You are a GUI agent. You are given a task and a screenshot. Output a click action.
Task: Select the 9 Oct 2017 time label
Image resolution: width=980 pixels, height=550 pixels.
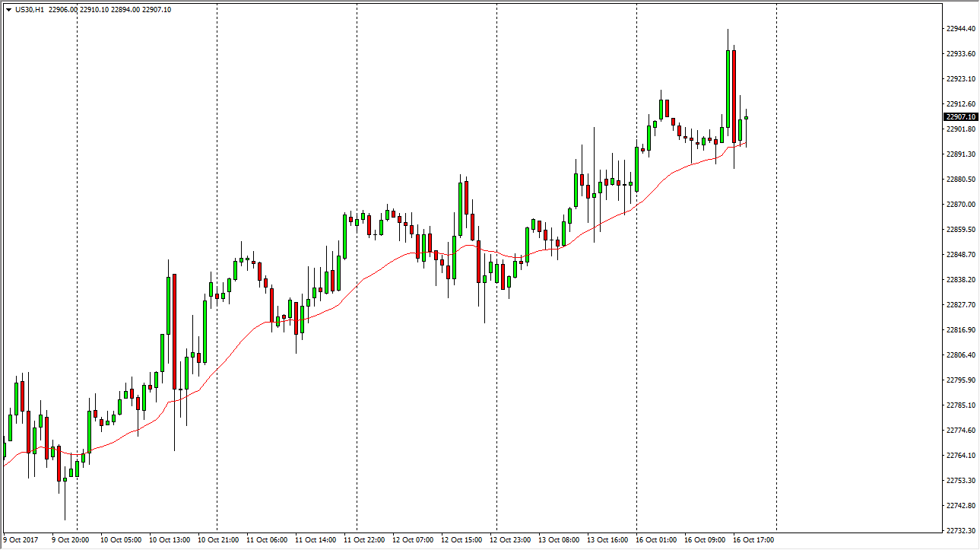tap(22, 540)
